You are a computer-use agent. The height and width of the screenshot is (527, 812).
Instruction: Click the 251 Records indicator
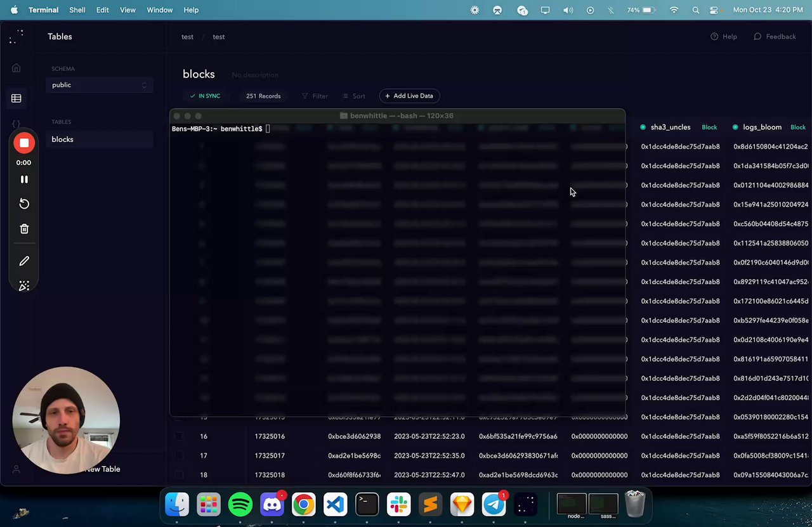click(x=263, y=96)
